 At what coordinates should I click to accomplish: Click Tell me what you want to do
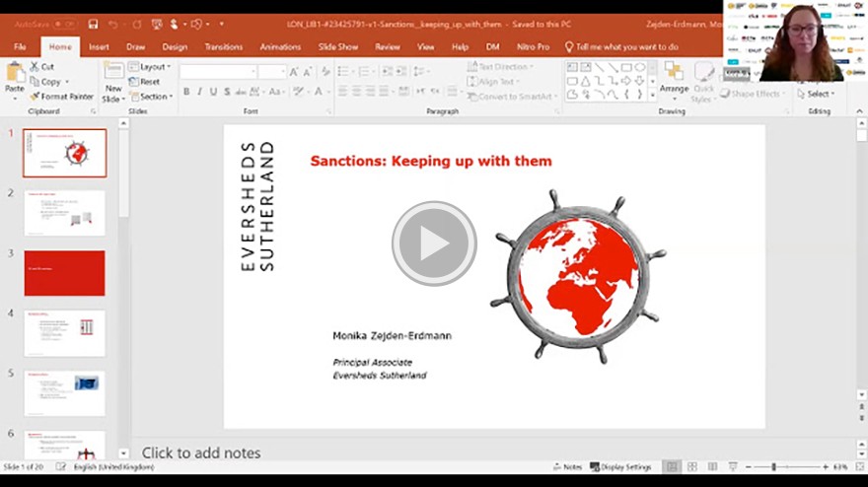621,47
